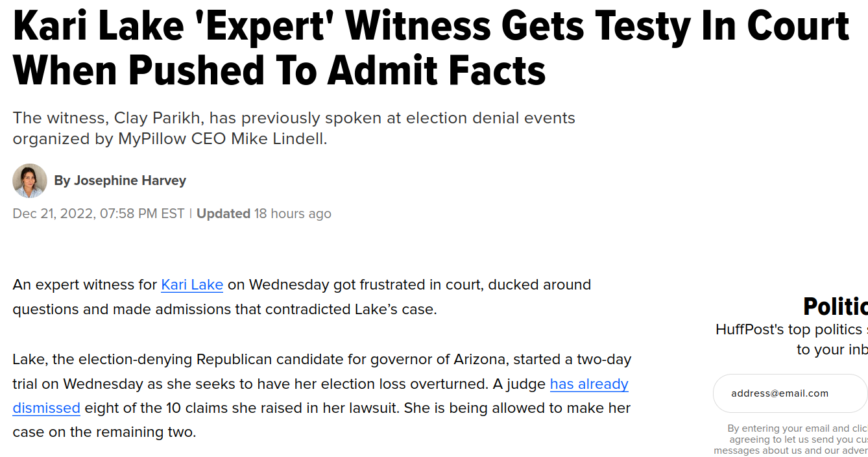The width and height of the screenshot is (868, 457).
Task: Focus the address@email.com newsletter field
Action: tap(790, 393)
